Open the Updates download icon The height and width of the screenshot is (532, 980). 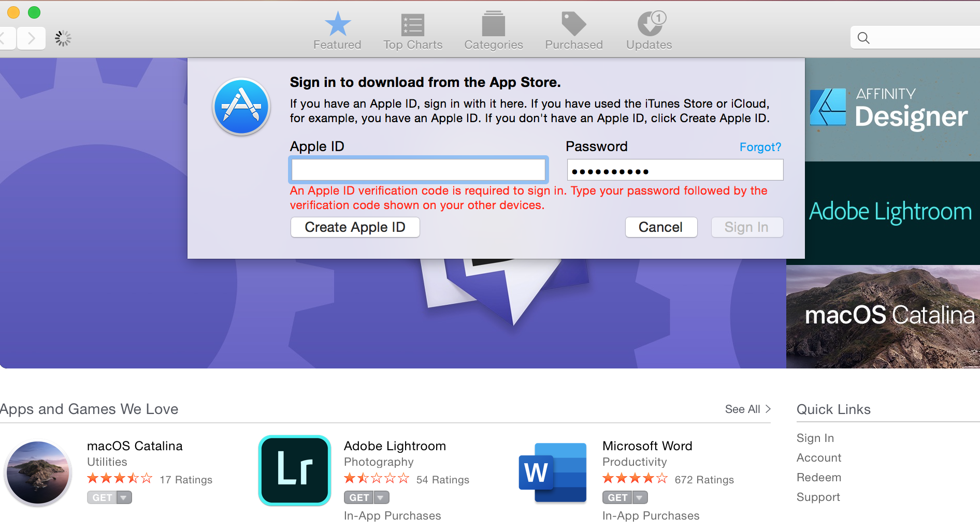point(651,23)
